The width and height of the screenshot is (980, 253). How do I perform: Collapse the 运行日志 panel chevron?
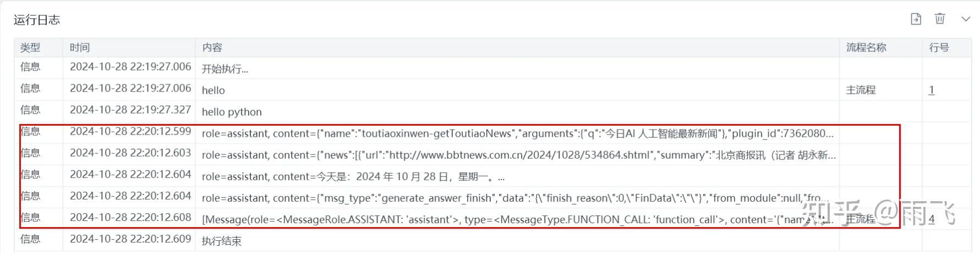pos(966,19)
